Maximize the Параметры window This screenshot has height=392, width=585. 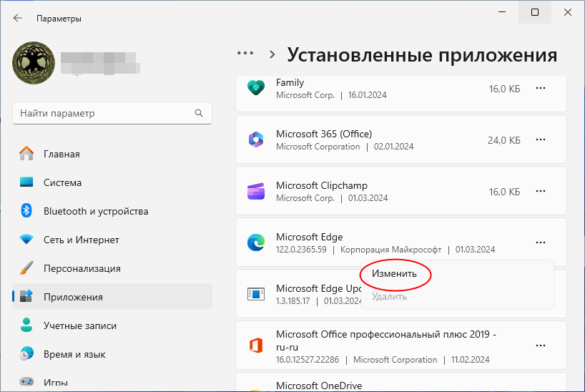[535, 12]
